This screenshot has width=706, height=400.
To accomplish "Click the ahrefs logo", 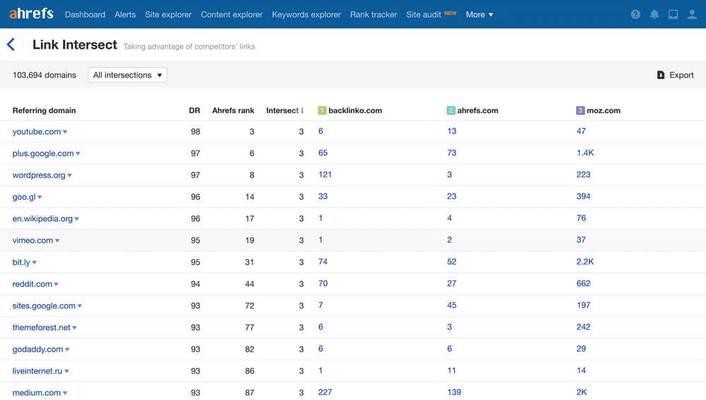I will coord(31,14).
